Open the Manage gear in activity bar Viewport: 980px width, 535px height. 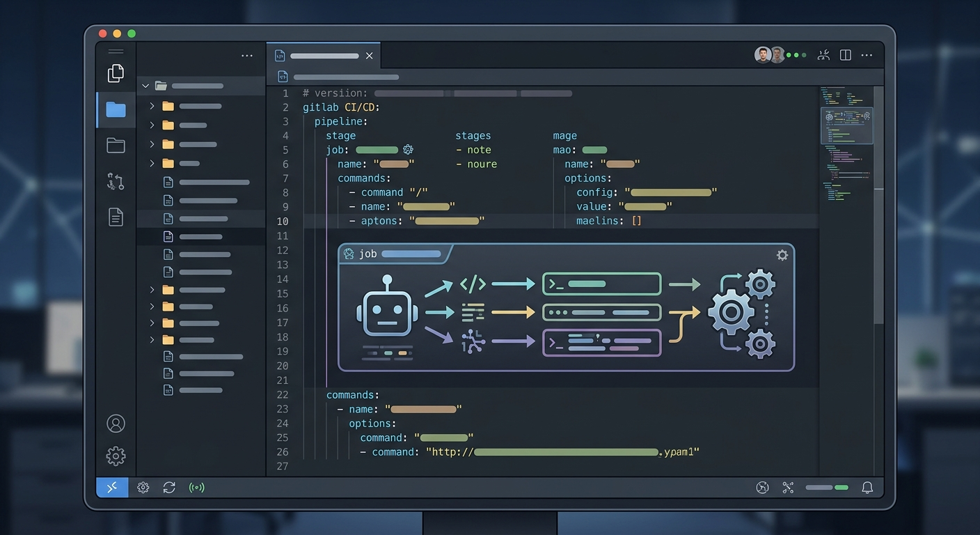pos(116,456)
